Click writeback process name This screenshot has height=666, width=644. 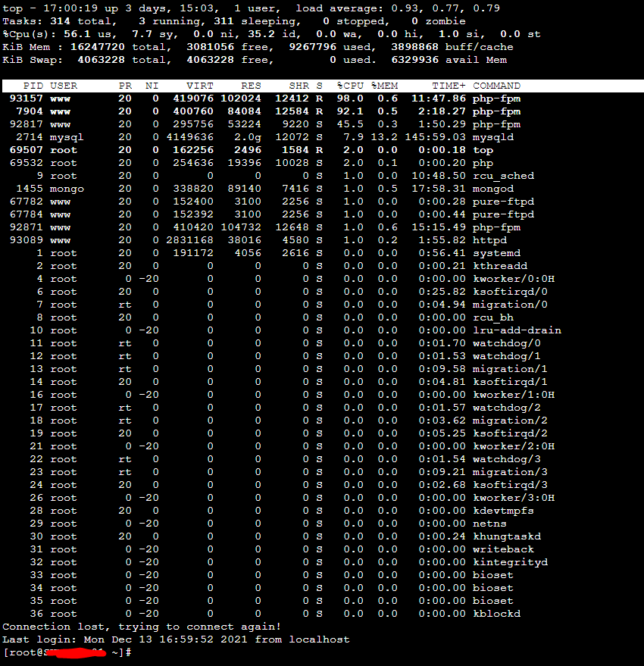[x=503, y=549]
